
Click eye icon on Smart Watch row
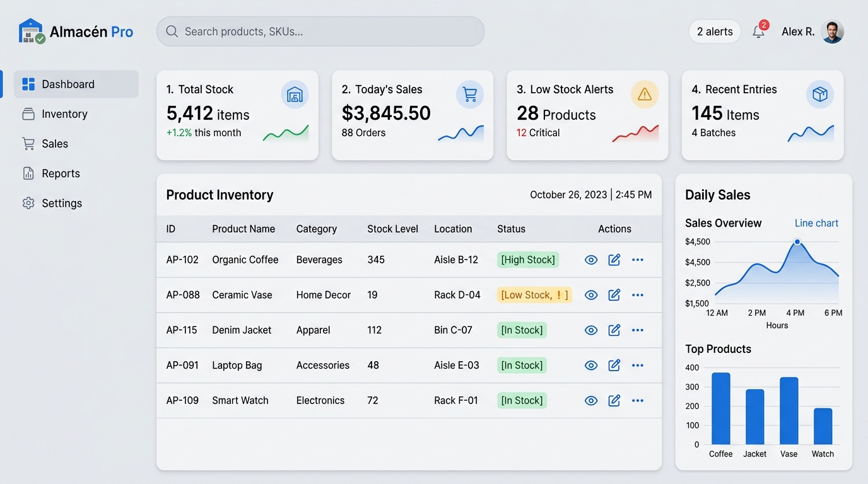pyautogui.click(x=591, y=401)
